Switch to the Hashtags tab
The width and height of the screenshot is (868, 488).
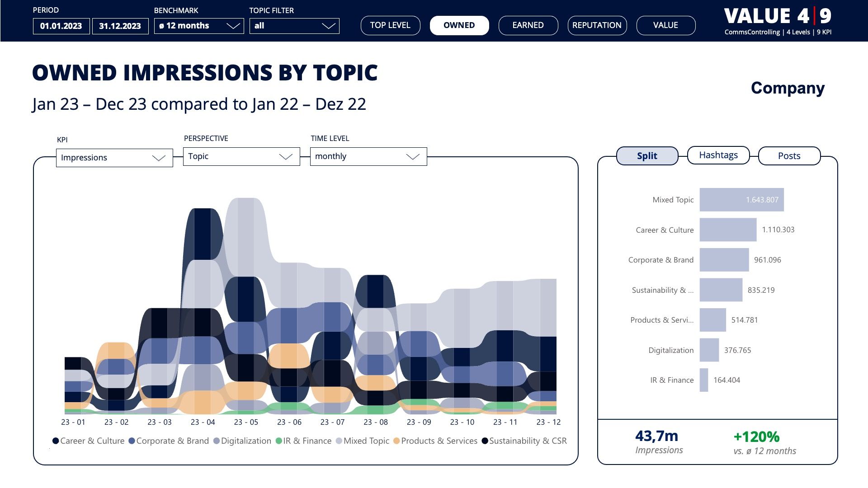[x=718, y=155]
